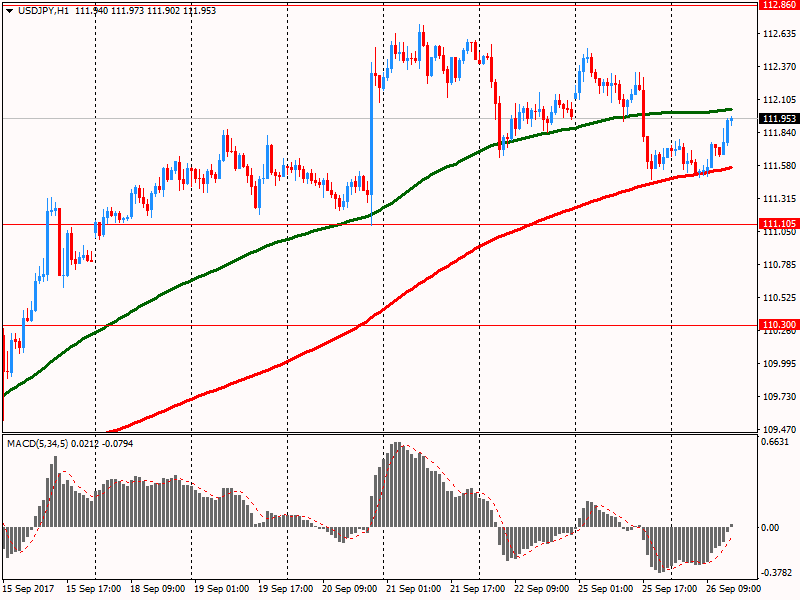Click the 15 Sep 2017 date label
Image resolution: width=800 pixels, height=600 pixels.
click(28, 589)
